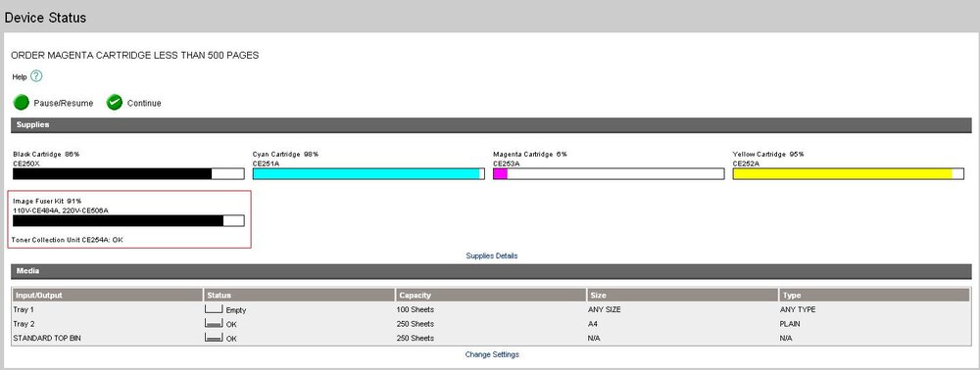The height and width of the screenshot is (370, 980).
Task: Click the Device Status page title
Action: tap(46, 18)
